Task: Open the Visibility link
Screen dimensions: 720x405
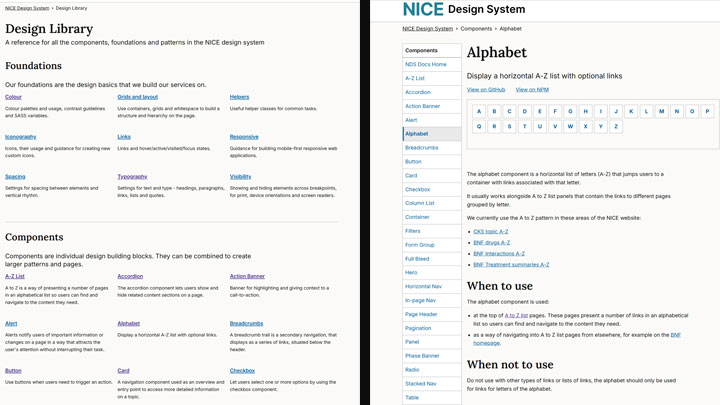Action: 241,177
